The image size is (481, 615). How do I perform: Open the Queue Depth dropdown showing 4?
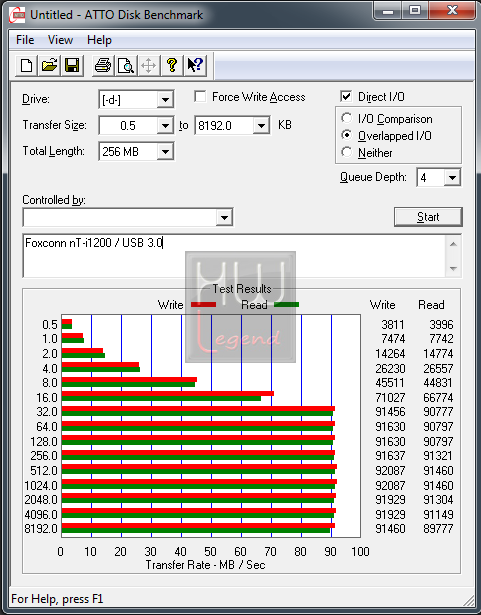coord(452,178)
